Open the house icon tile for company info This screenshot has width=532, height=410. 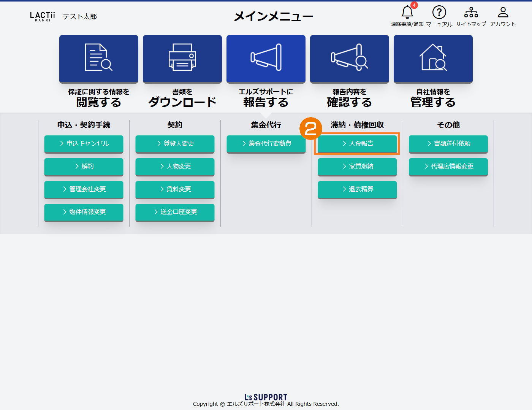[433, 59]
